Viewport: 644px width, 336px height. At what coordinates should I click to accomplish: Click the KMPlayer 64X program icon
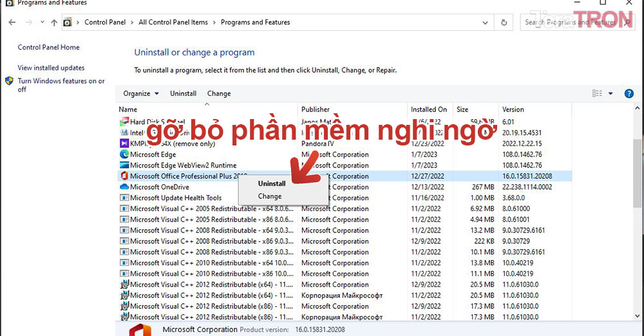click(124, 144)
